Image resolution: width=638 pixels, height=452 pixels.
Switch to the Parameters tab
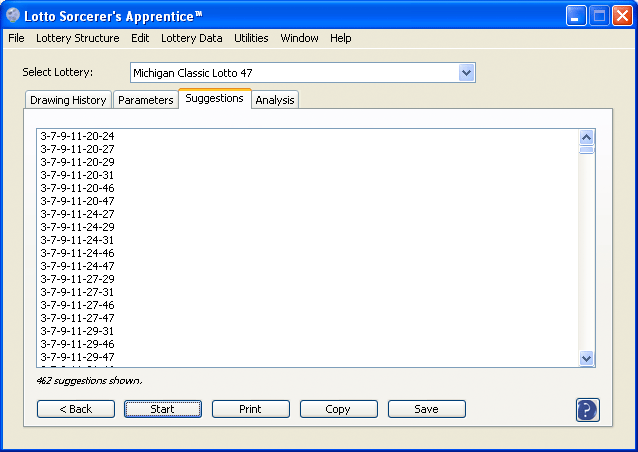click(x=145, y=100)
